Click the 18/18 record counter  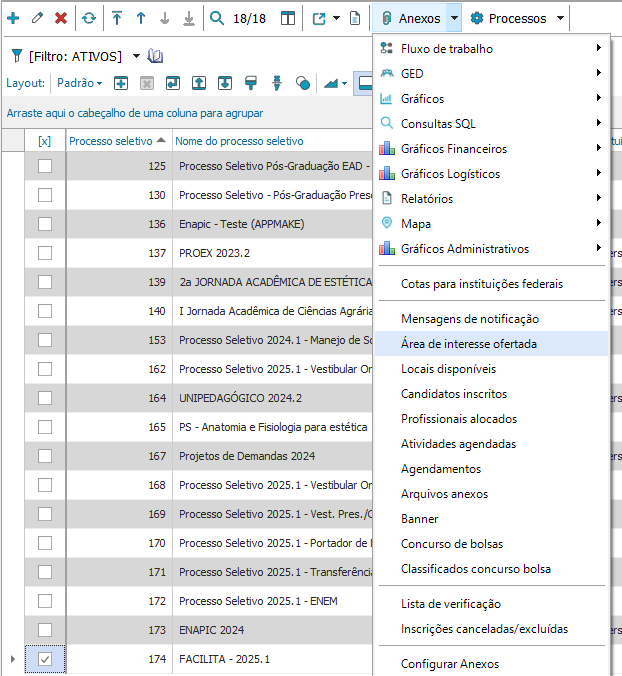[x=249, y=19]
